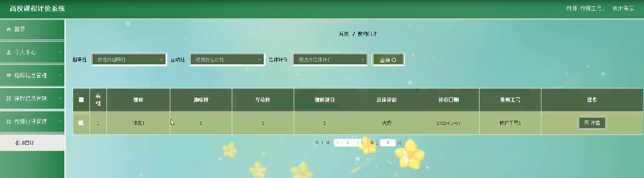
Task: Select page number 1 in pagination
Action: [x=347, y=143]
